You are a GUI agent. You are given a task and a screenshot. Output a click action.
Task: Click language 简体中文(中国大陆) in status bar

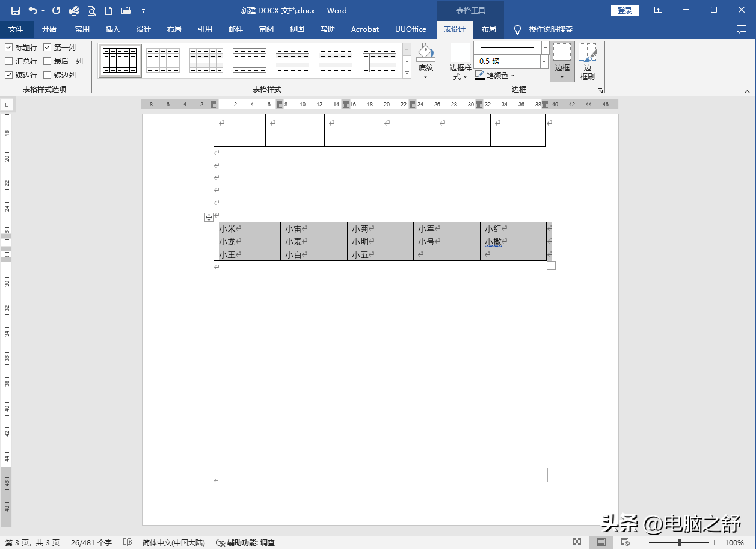pos(174,542)
